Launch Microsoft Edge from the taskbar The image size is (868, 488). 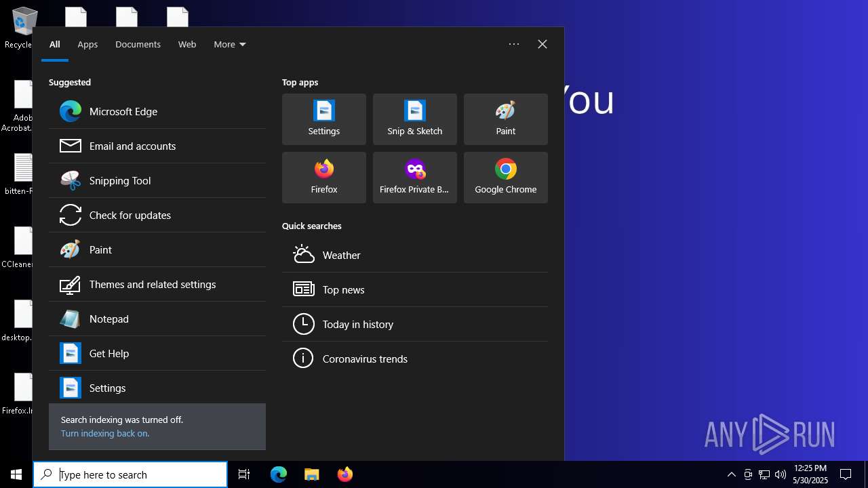click(279, 474)
